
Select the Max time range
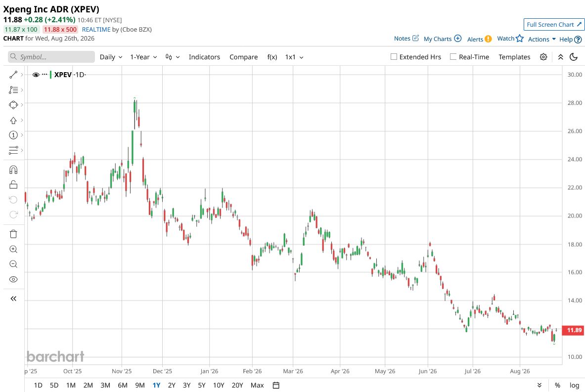pyautogui.click(x=257, y=385)
